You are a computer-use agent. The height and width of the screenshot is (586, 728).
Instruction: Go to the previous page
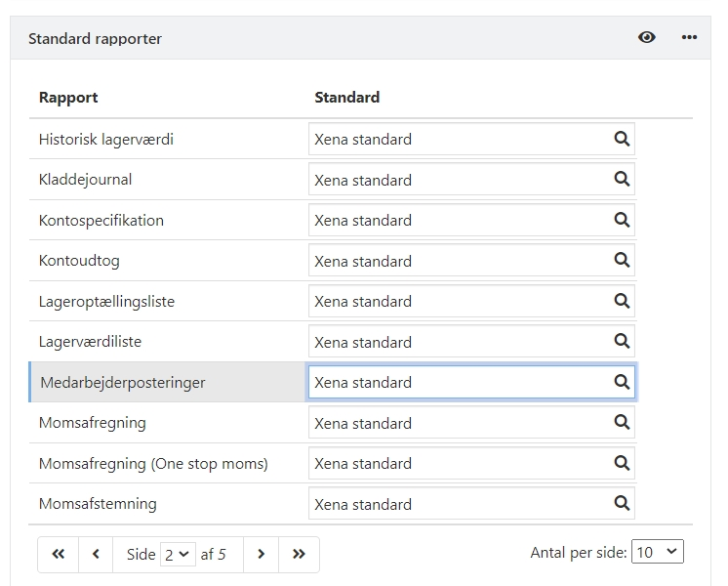coord(96,554)
